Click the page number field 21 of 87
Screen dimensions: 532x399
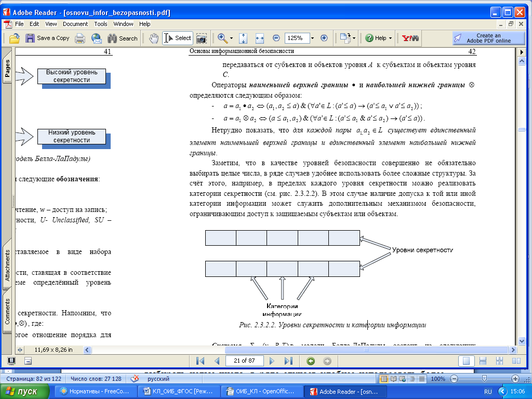click(x=244, y=361)
